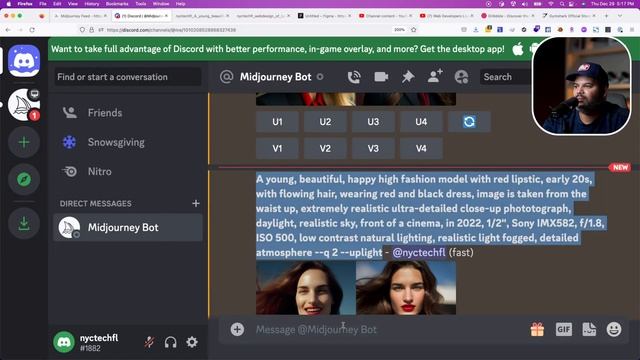Image resolution: width=640 pixels, height=360 pixels.
Task: Upscale image with U4 button
Action: pos(421,122)
